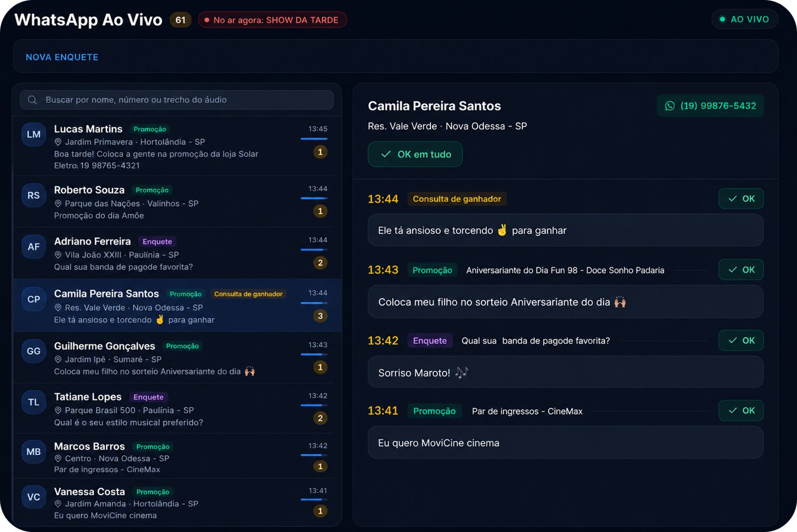Click the message count badge on Camila Pereira Santos
This screenshot has width=797, height=532.
tap(320, 316)
